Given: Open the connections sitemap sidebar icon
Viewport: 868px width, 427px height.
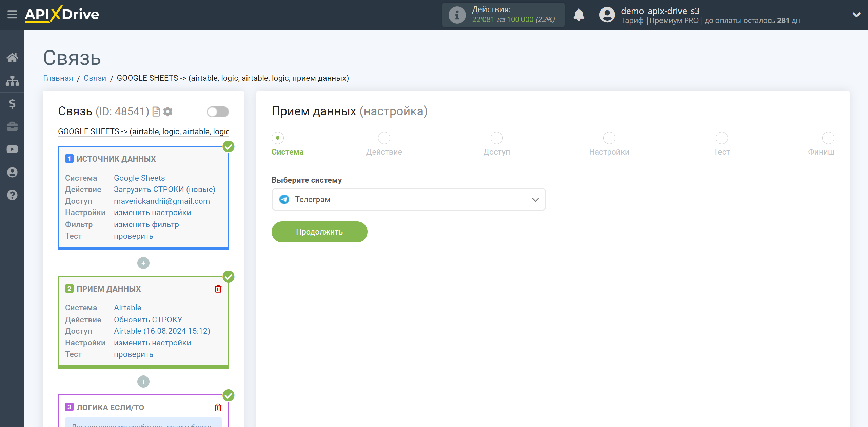Looking at the screenshot, I should (x=12, y=81).
